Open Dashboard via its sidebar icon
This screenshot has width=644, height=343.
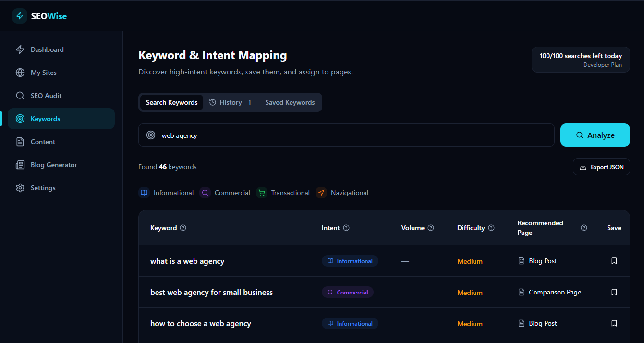pyautogui.click(x=20, y=49)
